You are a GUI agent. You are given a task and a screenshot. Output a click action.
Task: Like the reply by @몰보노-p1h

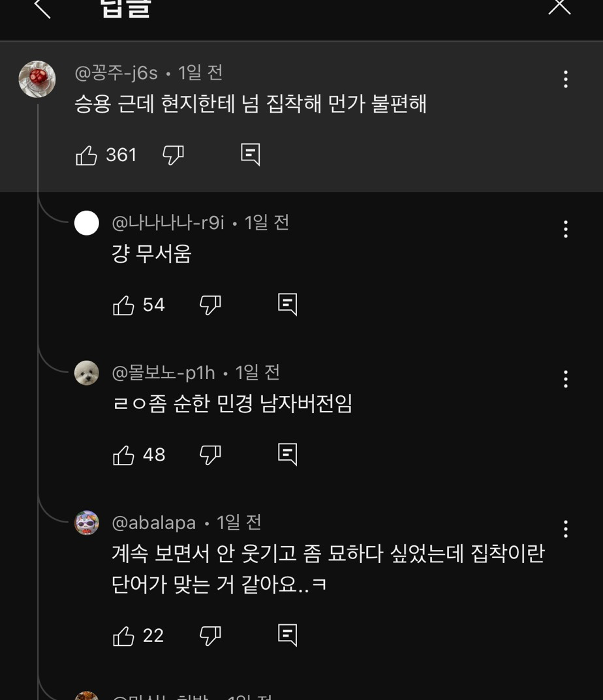tap(123, 455)
